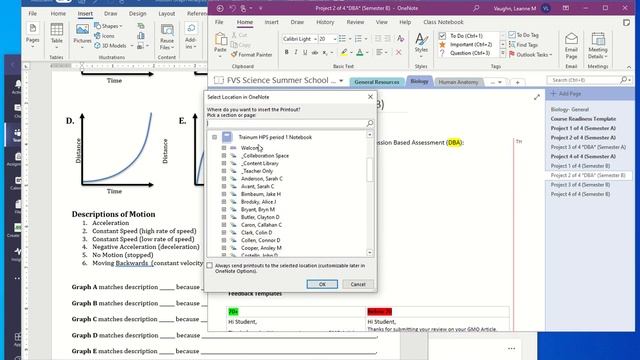Click the Email Page icon
This screenshot has width=640, height=360.
click(x=571, y=39)
